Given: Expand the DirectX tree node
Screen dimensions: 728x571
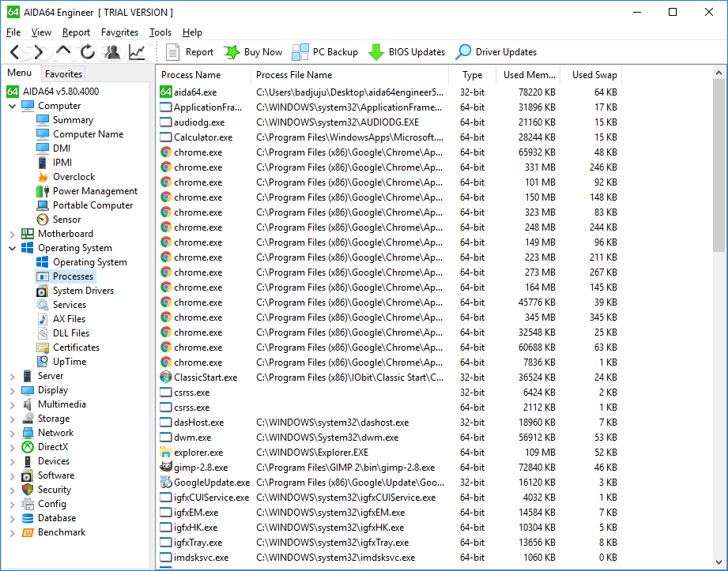Looking at the screenshot, I should pos(13,448).
